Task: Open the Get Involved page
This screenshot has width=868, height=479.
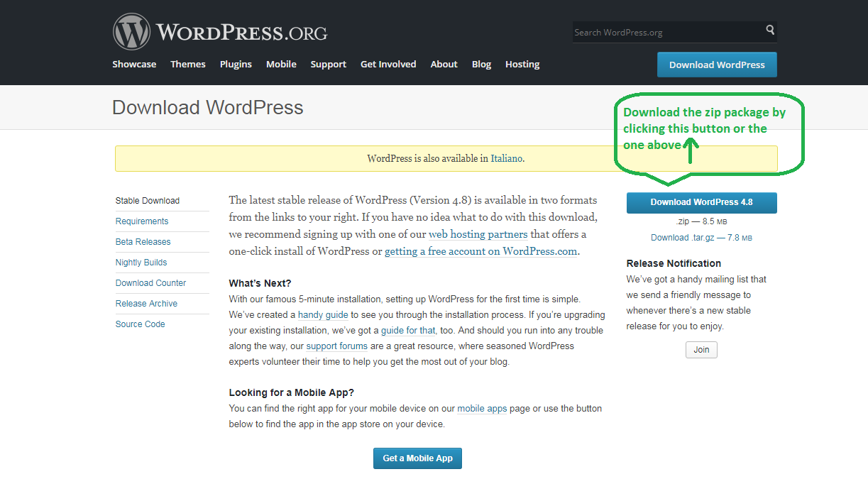Action: (388, 64)
